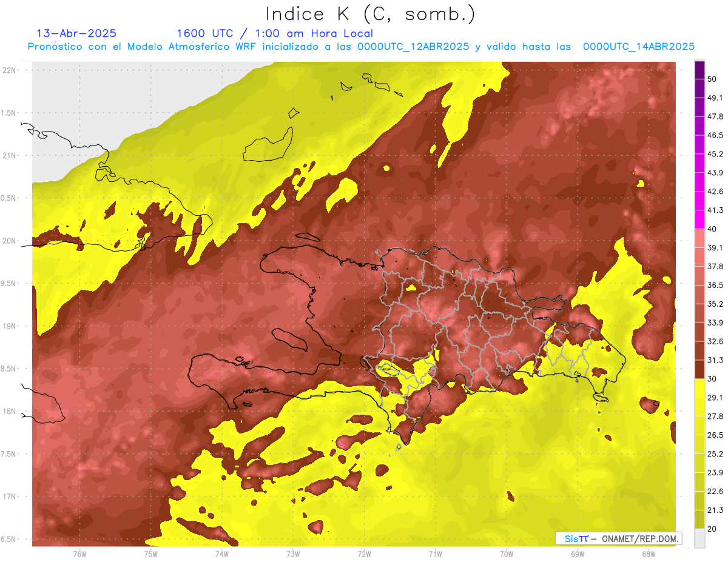
Task: Click the latitude label "18N"
Action: point(10,411)
